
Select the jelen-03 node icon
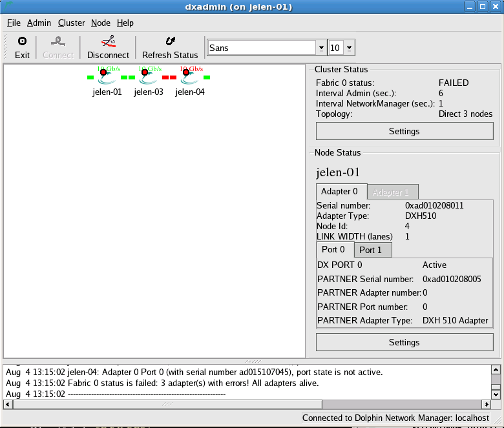coord(149,77)
